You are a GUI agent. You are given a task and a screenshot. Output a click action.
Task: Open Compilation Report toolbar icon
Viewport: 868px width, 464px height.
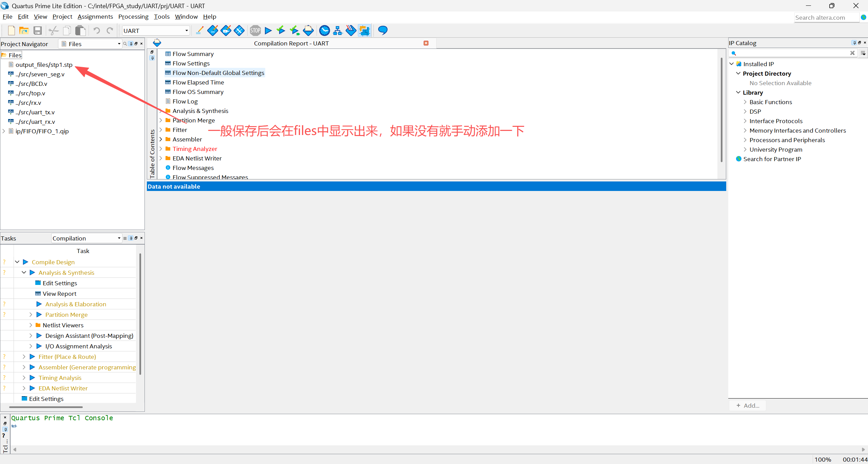[308, 31]
